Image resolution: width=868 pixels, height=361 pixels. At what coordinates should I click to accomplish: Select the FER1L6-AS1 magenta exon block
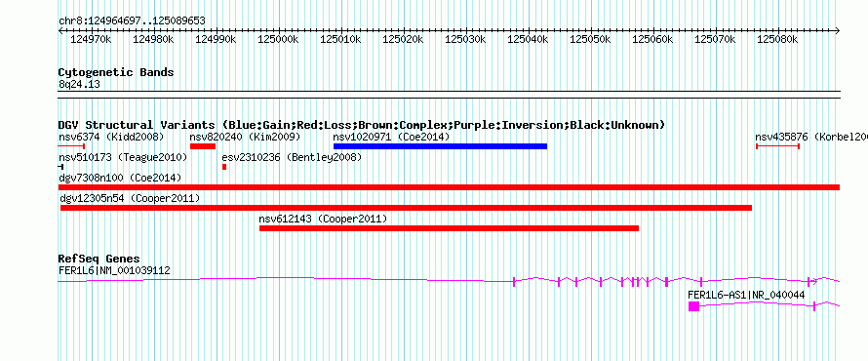[694, 306]
